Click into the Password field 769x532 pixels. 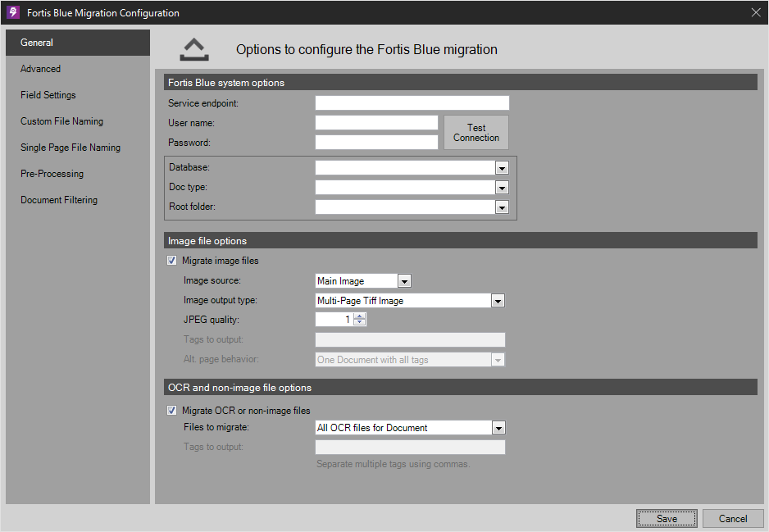(x=376, y=142)
